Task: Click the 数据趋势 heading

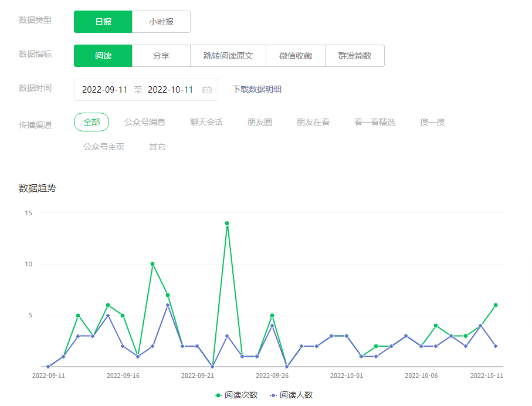Action: pos(38,188)
